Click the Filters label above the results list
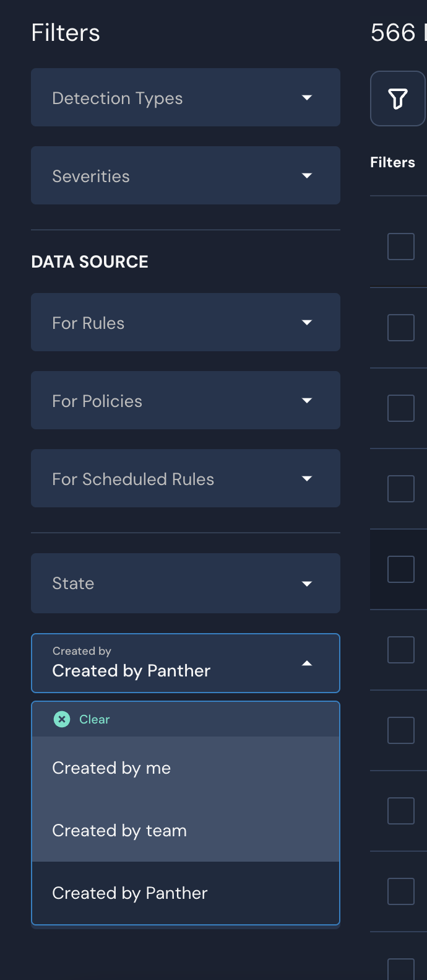 pos(392,162)
